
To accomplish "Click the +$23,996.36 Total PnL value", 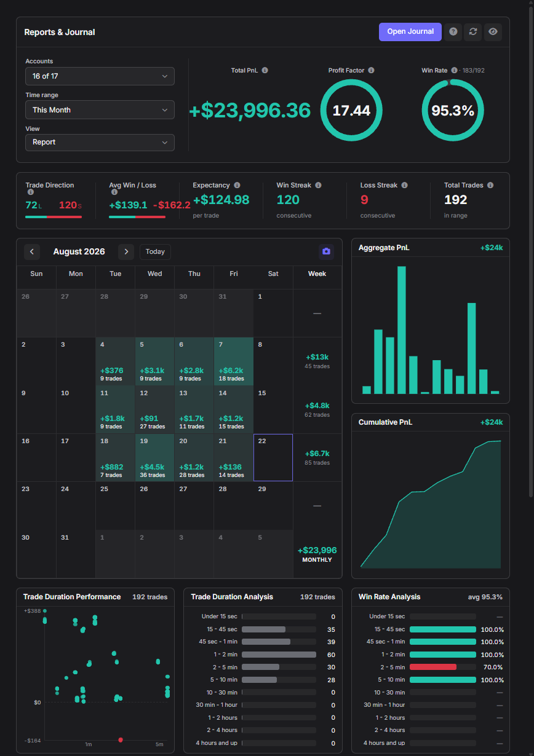I will pos(250,111).
